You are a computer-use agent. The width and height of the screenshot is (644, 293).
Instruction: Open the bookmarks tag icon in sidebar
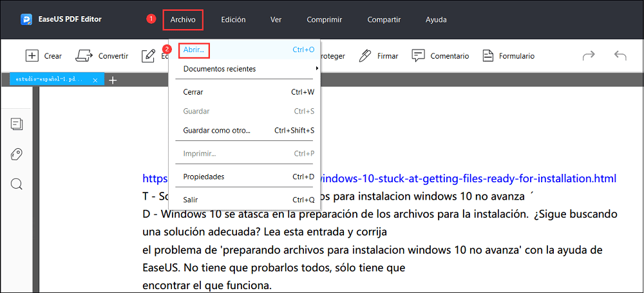pos(17,154)
